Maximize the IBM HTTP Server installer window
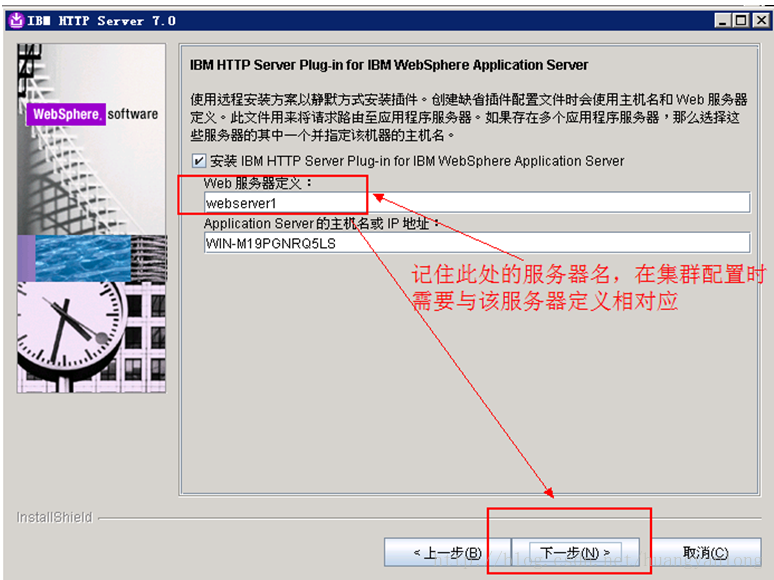The width and height of the screenshot is (774, 580). (741, 21)
